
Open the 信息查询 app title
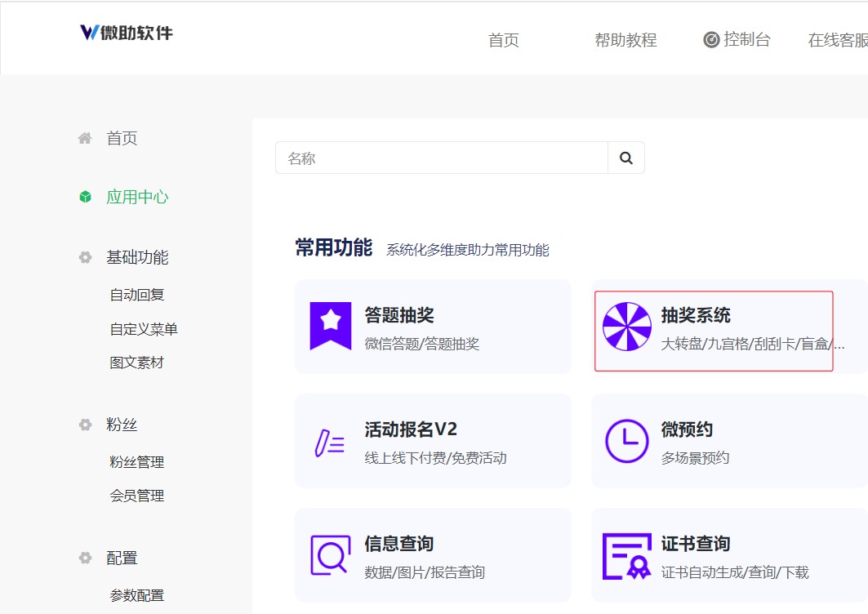point(399,543)
